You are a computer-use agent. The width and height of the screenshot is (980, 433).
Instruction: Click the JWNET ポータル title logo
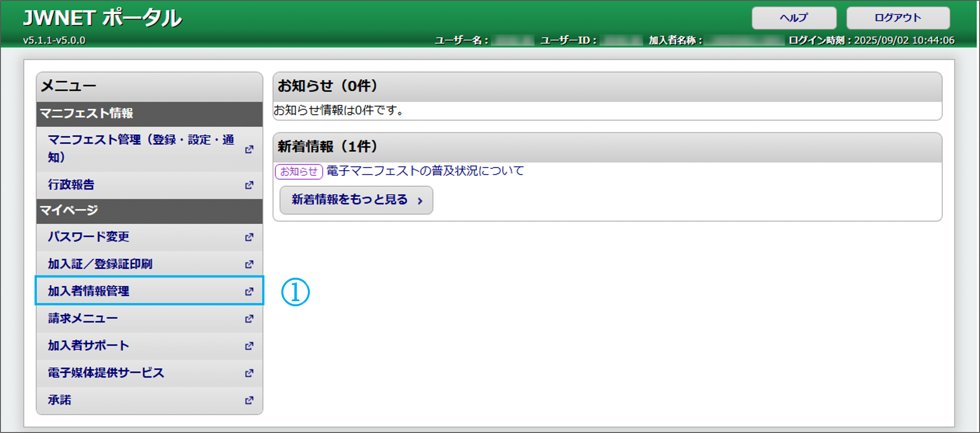click(103, 18)
